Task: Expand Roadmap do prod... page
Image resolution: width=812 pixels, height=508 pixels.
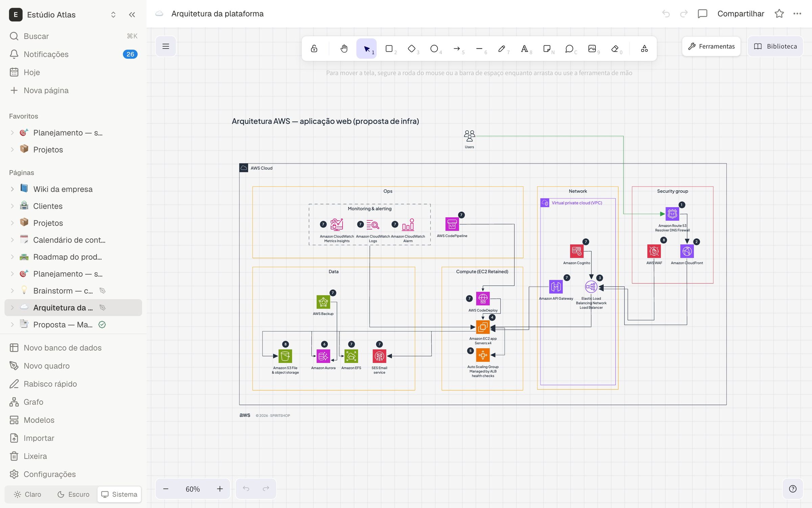Action: point(12,257)
